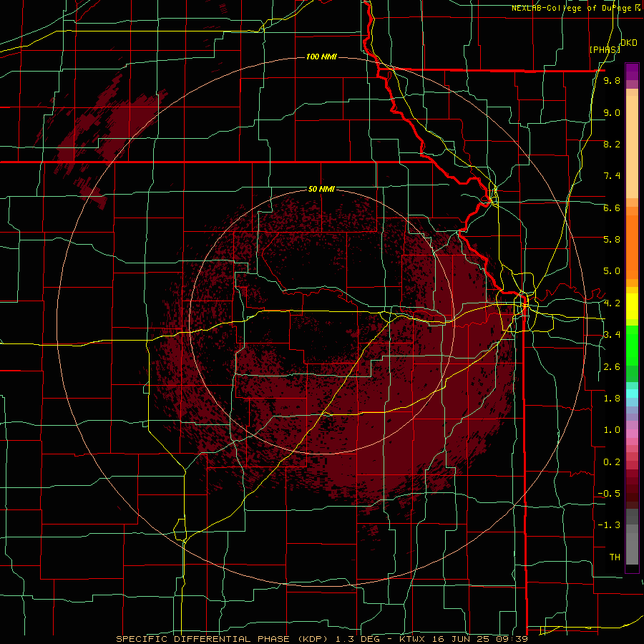Click the 8.2 scale value
This screenshot has width=644, height=644.
tap(612, 144)
